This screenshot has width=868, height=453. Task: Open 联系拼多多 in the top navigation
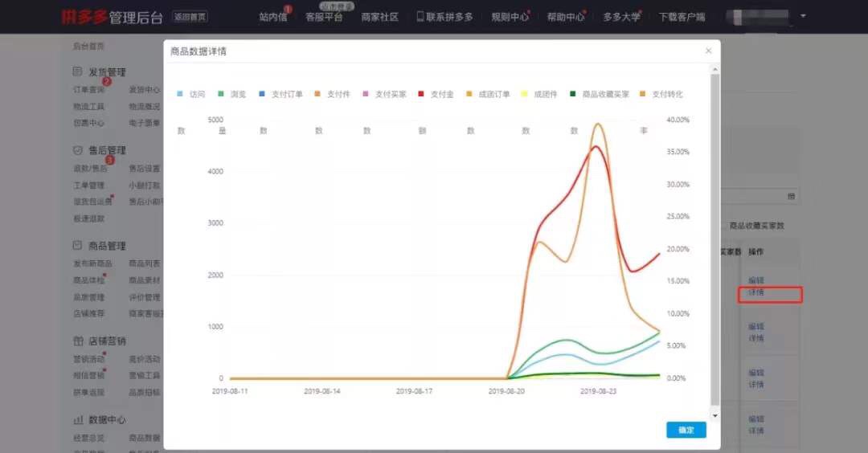(449, 17)
